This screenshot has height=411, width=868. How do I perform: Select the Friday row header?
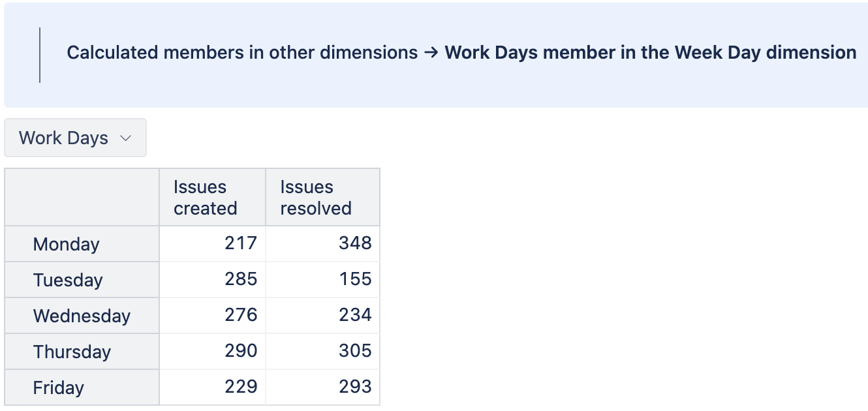point(59,388)
